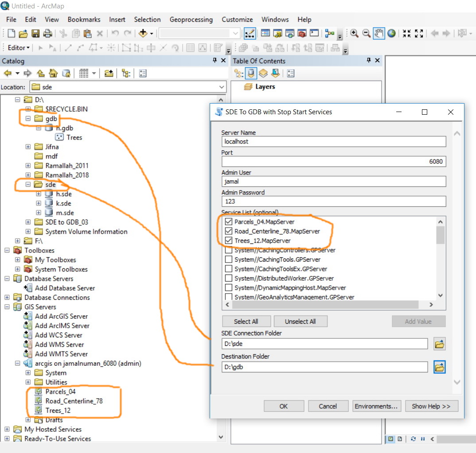Screen dimensions: 476x453
Task: Uncheck Road_Centerline_78.MapServer service
Action: [229, 231]
